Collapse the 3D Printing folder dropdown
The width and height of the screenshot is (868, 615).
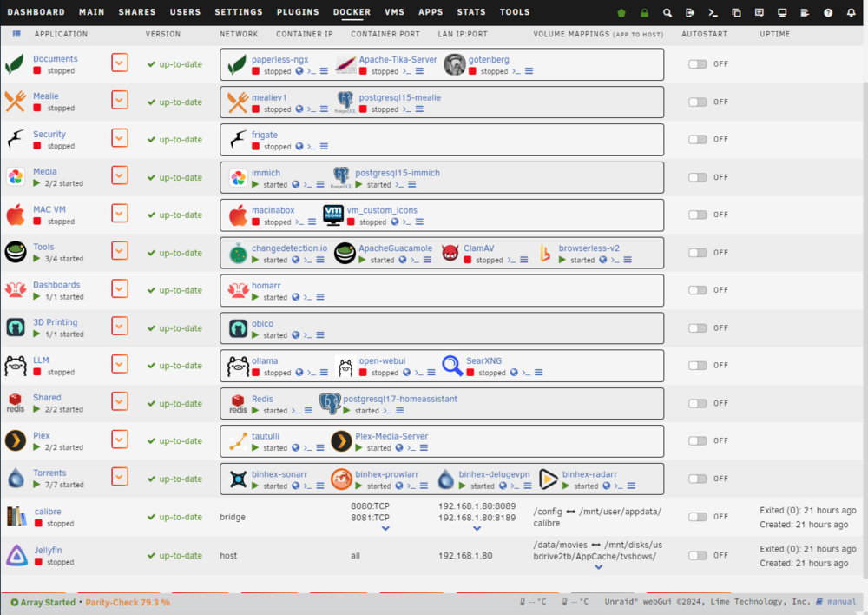(120, 327)
